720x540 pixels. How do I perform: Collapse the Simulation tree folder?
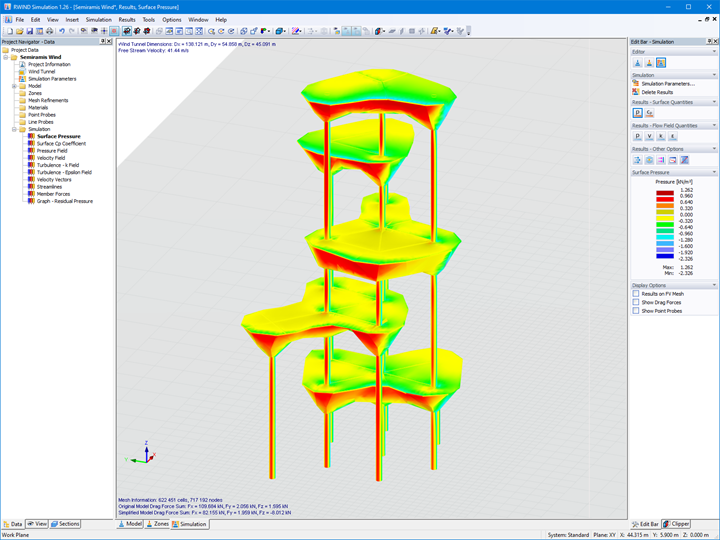tap(14, 129)
